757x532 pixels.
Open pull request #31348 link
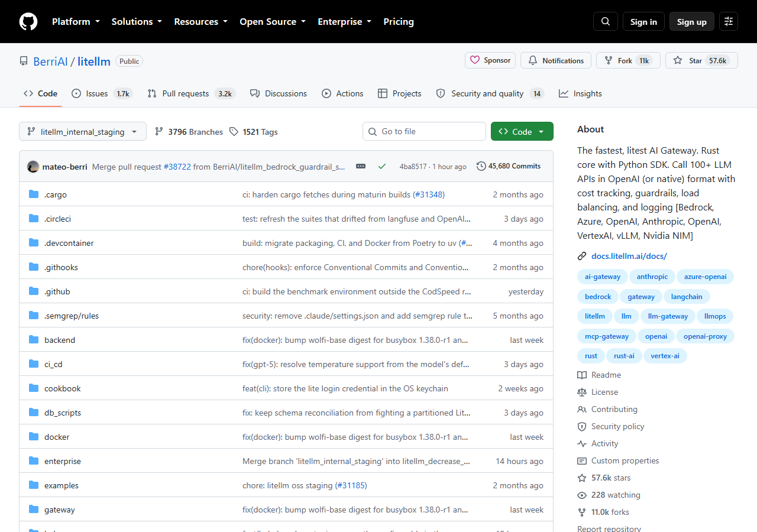point(429,194)
